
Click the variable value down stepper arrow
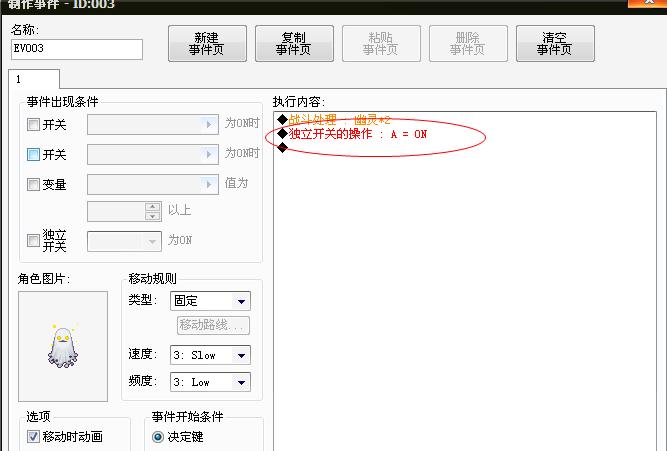tap(153, 216)
